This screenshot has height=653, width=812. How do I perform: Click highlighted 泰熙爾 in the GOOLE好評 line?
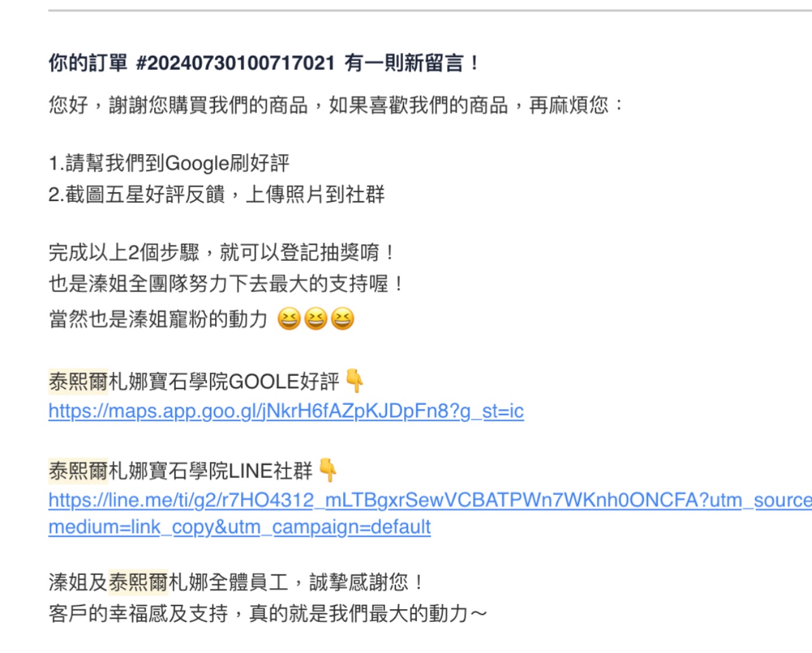tap(79, 381)
